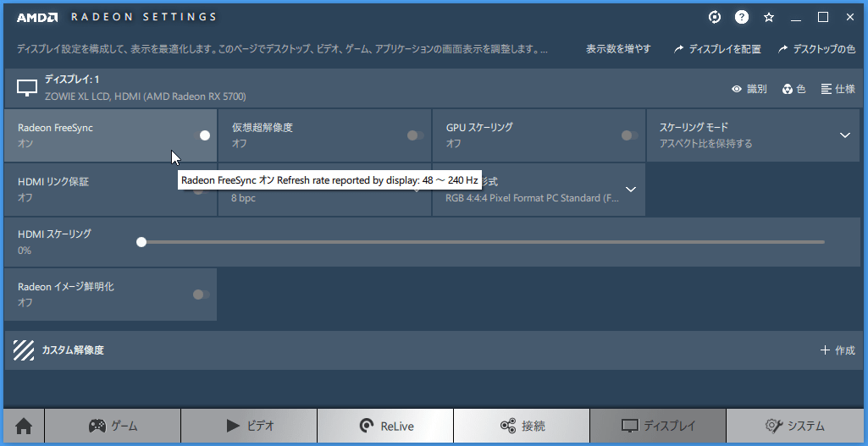This screenshot has height=446, width=868.
Task: Click the カスタム解像度 header text
Action: pyautogui.click(x=73, y=350)
